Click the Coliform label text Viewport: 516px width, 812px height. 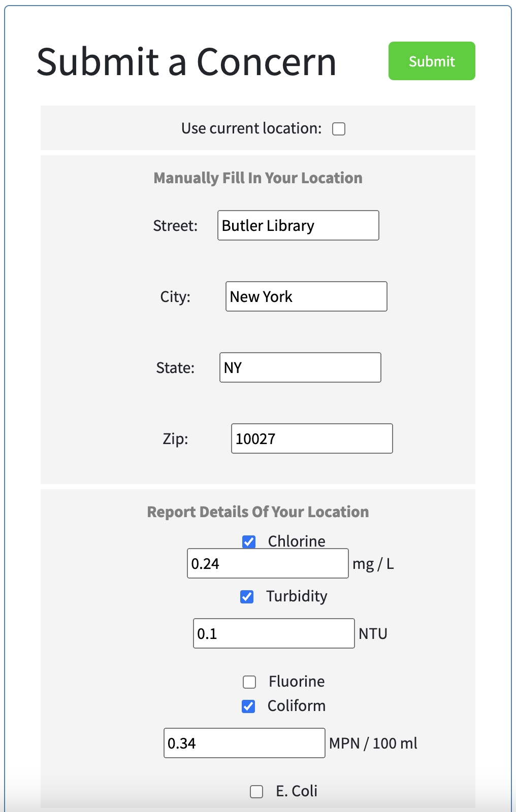[x=297, y=705]
